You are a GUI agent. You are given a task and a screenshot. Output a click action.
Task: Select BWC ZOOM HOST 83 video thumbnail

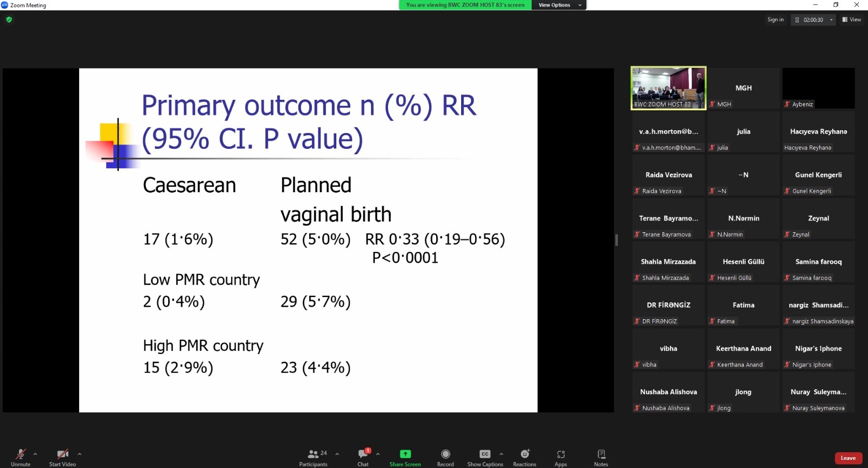[x=668, y=88]
